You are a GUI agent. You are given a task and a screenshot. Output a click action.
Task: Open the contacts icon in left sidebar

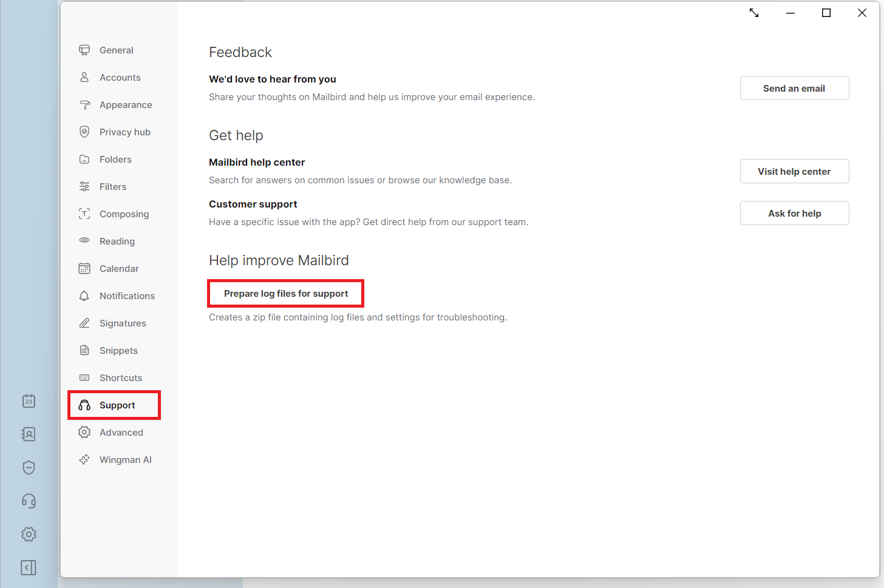(x=29, y=434)
